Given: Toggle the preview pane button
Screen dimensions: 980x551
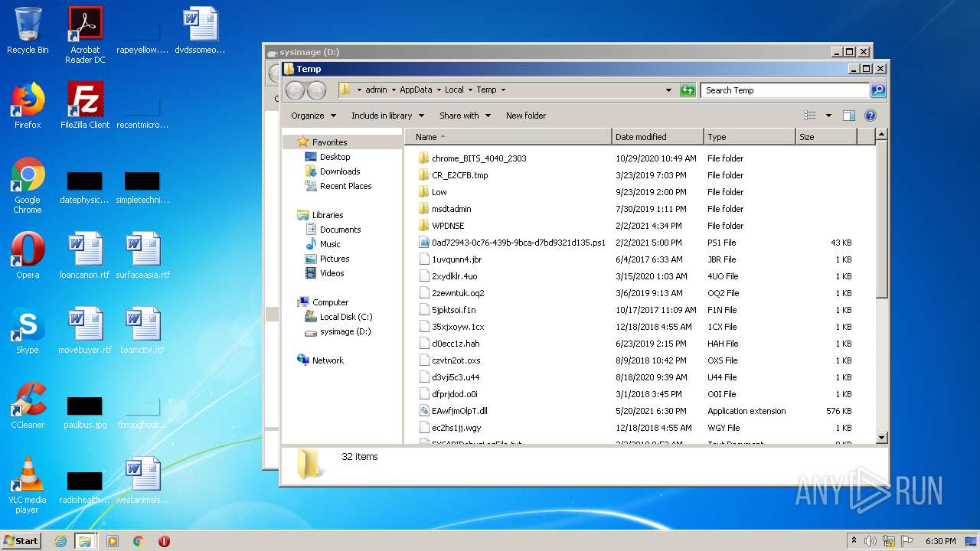Looking at the screenshot, I should coord(848,116).
